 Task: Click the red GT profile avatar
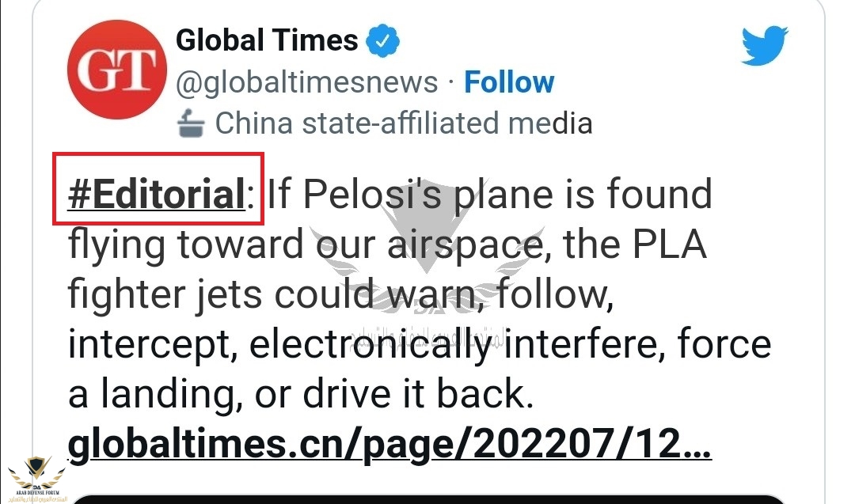pyautogui.click(x=115, y=70)
